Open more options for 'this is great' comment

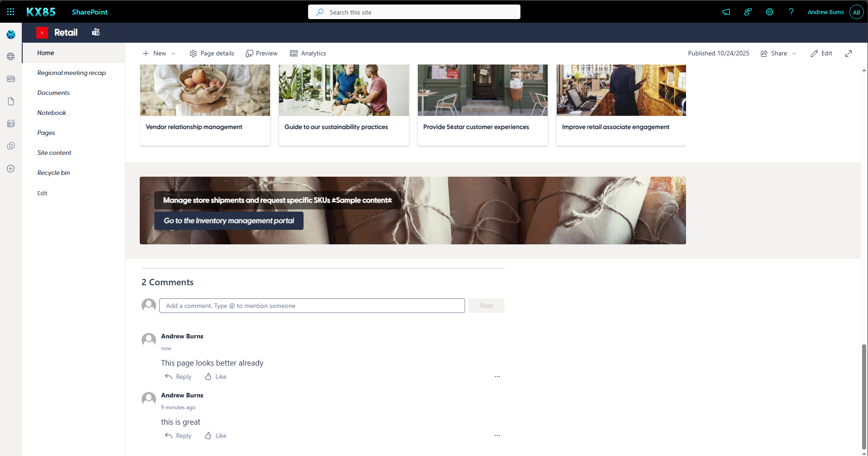click(x=497, y=436)
